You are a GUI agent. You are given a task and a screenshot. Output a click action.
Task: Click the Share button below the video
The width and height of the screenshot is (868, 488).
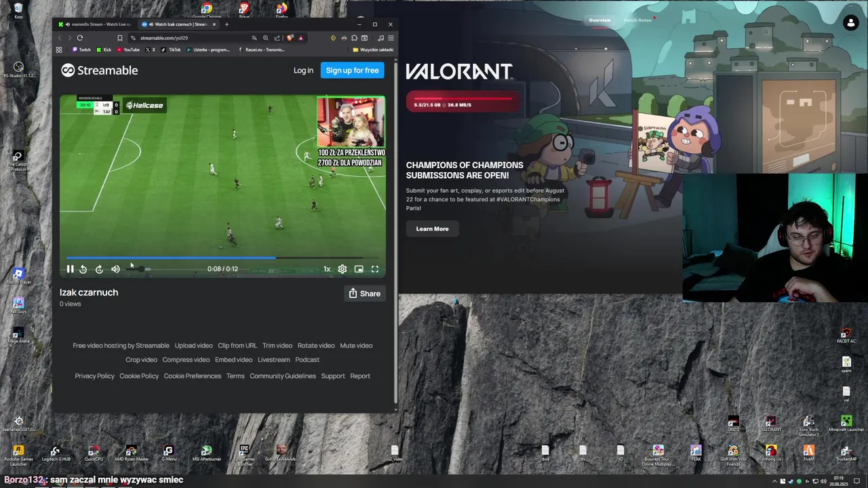point(364,293)
